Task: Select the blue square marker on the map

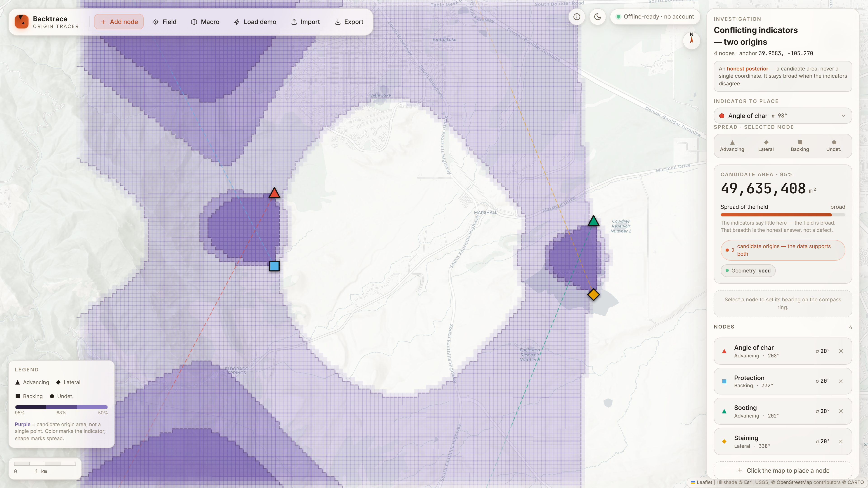Action: click(274, 266)
